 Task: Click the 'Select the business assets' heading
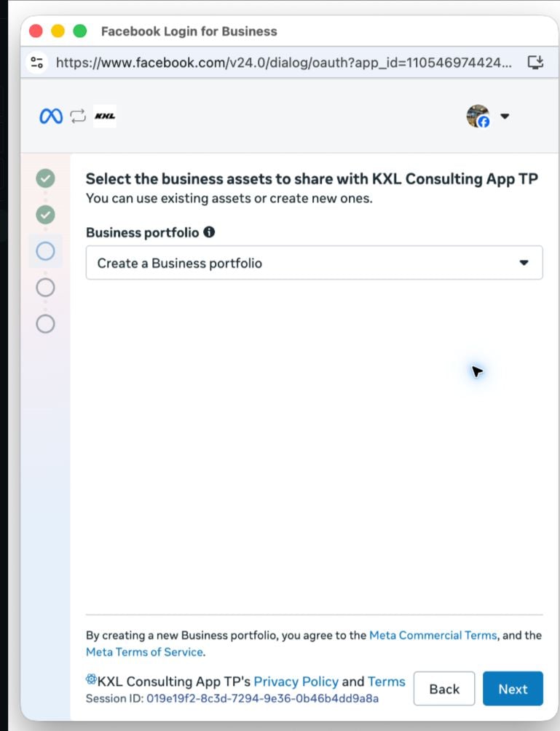point(312,179)
